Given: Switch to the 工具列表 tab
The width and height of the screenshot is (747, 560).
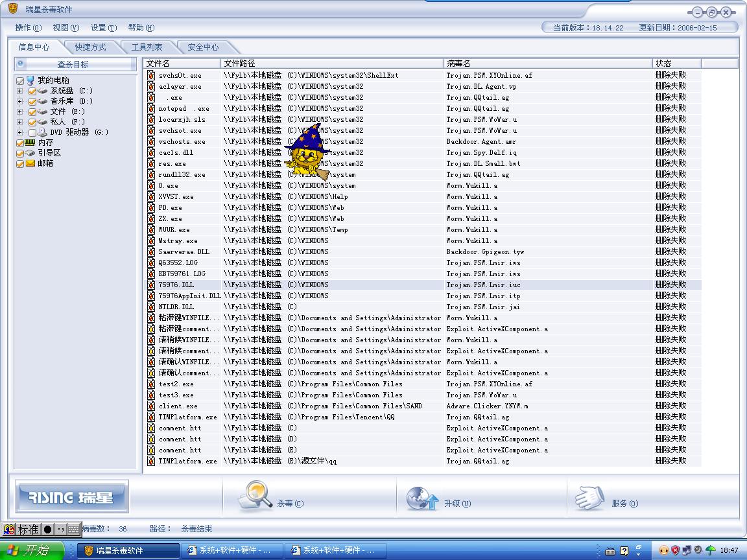Looking at the screenshot, I should click(147, 47).
